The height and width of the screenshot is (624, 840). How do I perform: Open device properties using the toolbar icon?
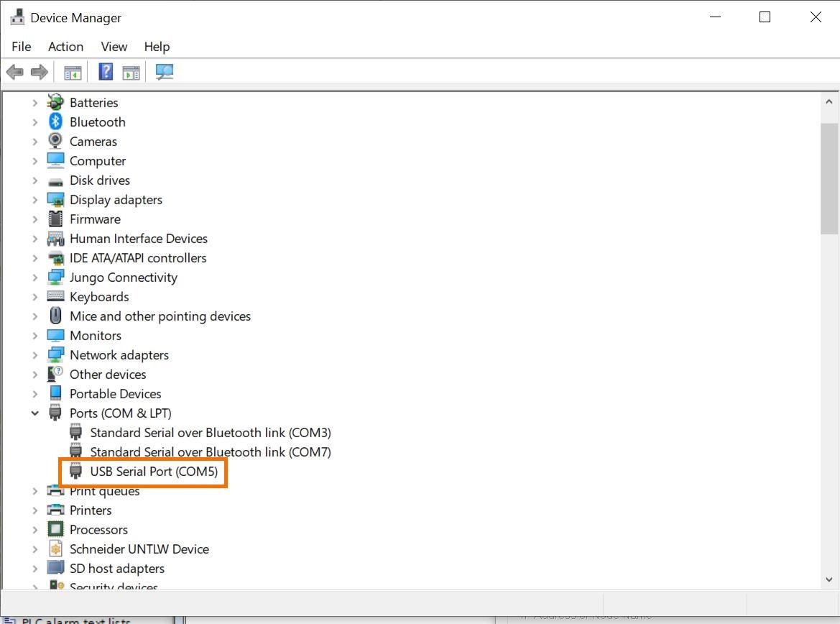[131, 71]
